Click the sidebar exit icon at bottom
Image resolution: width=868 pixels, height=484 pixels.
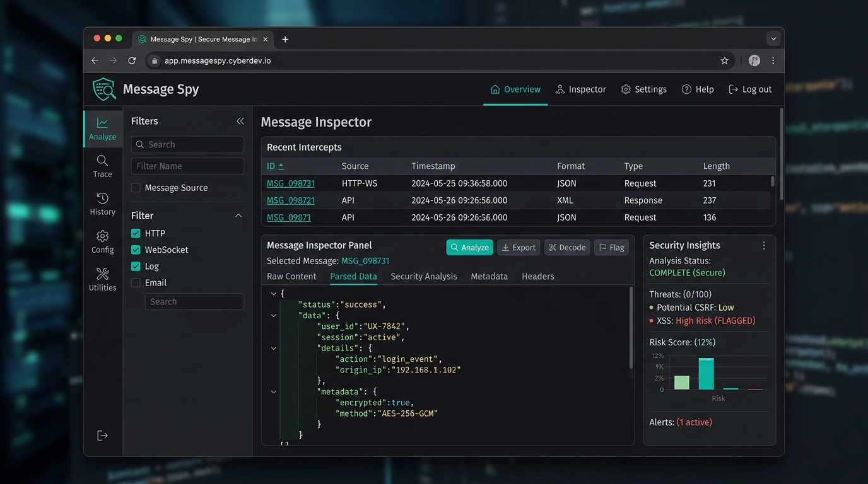click(102, 435)
